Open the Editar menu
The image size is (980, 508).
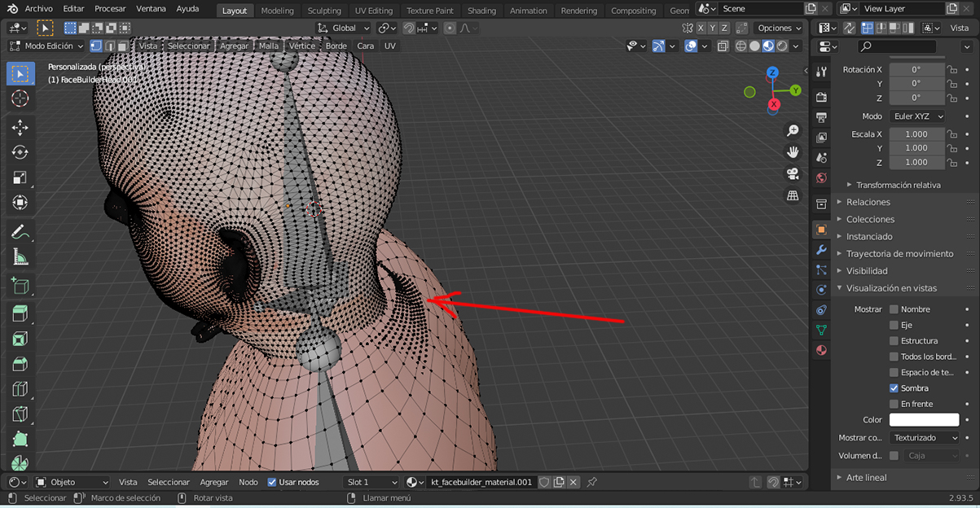tap(73, 9)
